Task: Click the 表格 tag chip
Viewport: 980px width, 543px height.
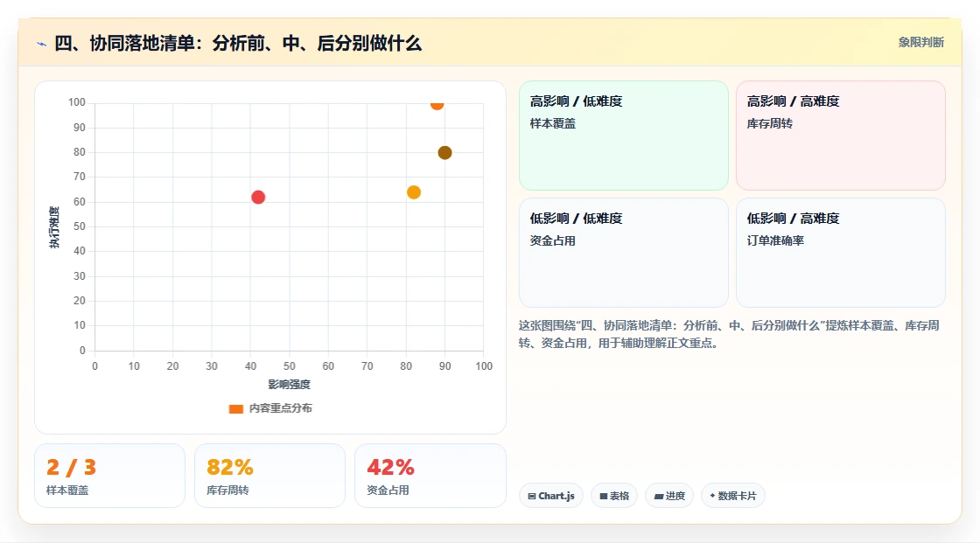Action: click(614, 496)
